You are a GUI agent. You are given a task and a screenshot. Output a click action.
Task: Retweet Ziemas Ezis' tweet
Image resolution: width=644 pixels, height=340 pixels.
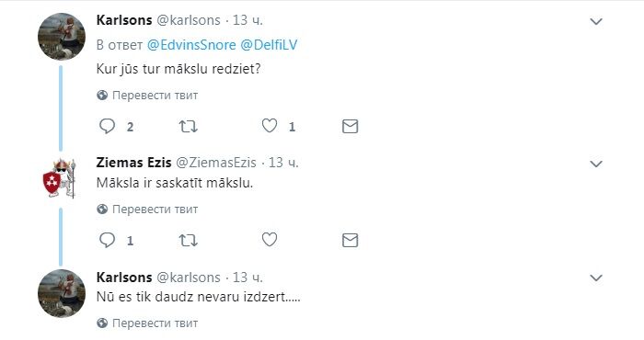click(188, 241)
